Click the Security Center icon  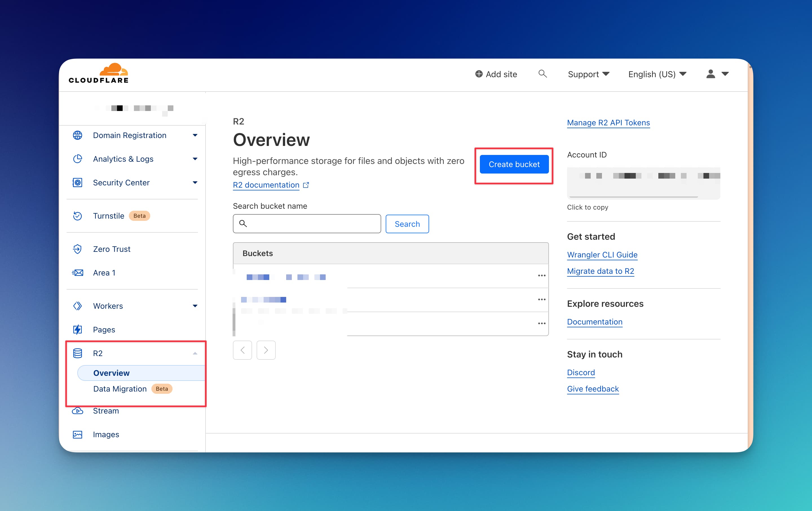point(78,182)
